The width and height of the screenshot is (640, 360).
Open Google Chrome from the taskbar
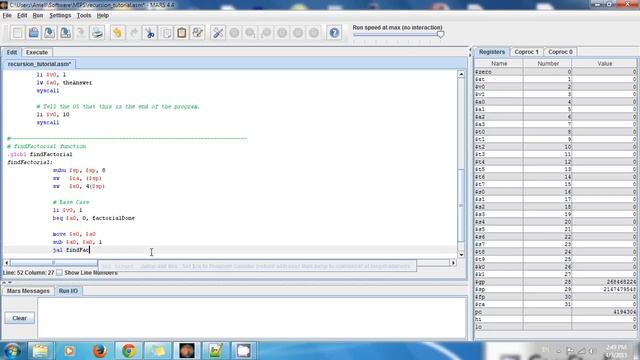tap(129, 351)
